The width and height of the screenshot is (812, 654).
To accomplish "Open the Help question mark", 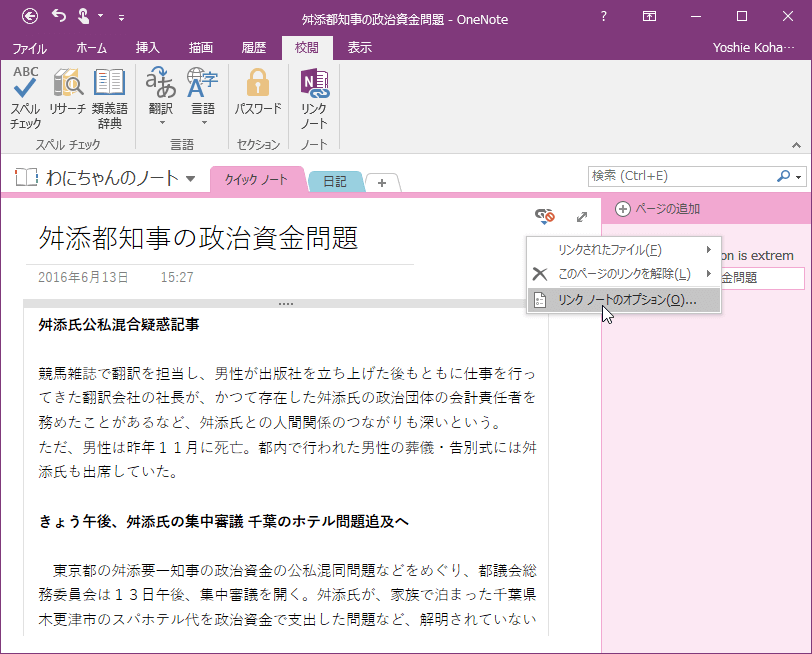I will (603, 17).
